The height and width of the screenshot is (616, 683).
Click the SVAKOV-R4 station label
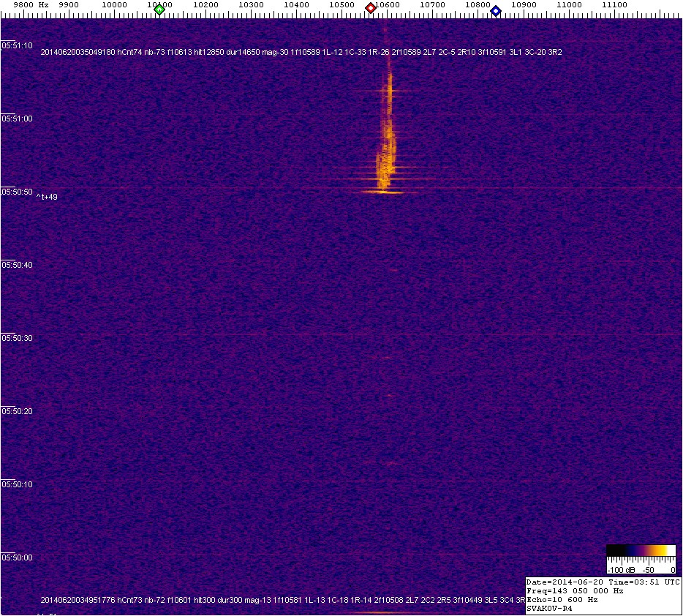coord(549,608)
